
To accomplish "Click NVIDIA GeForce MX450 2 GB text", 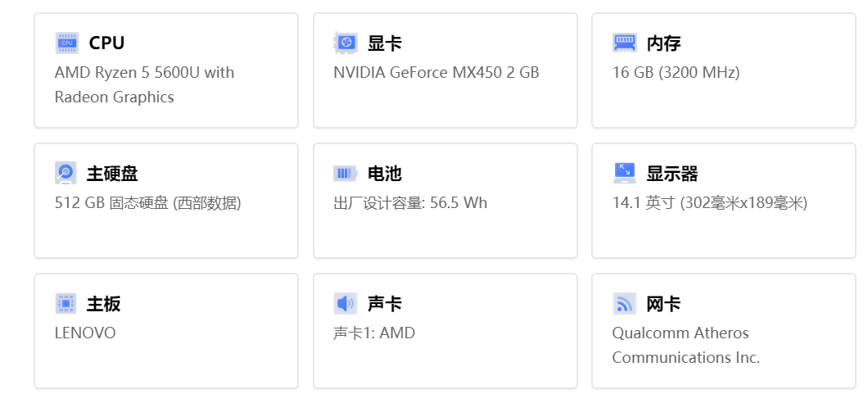I will click(436, 72).
